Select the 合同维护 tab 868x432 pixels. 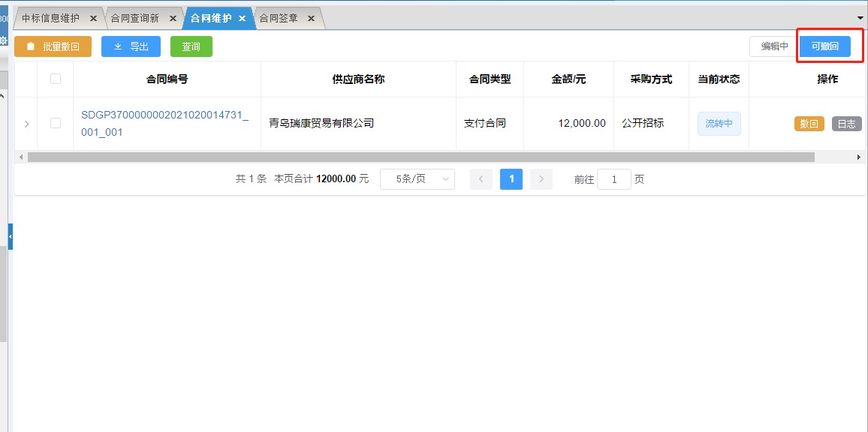click(x=211, y=18)
